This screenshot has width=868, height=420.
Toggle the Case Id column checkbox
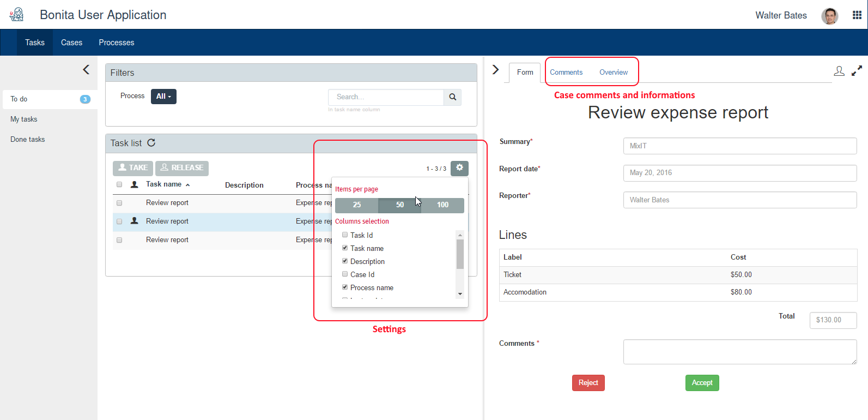(345, 274)
